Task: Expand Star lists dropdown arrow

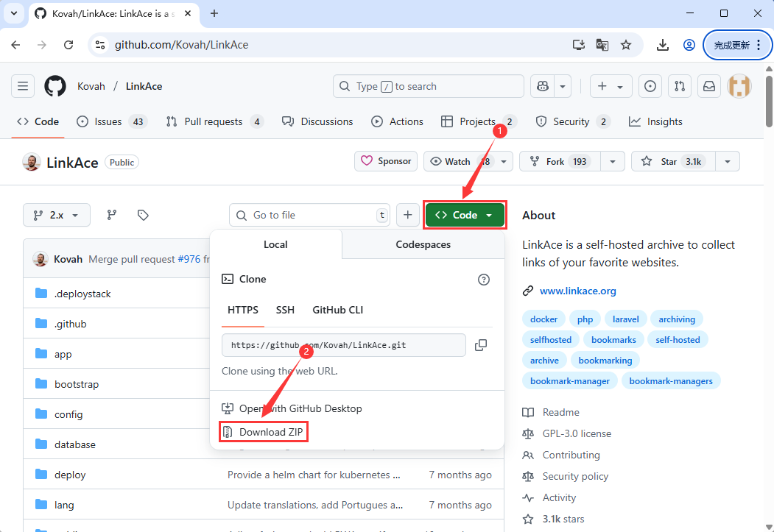Action: pos(728,161)
